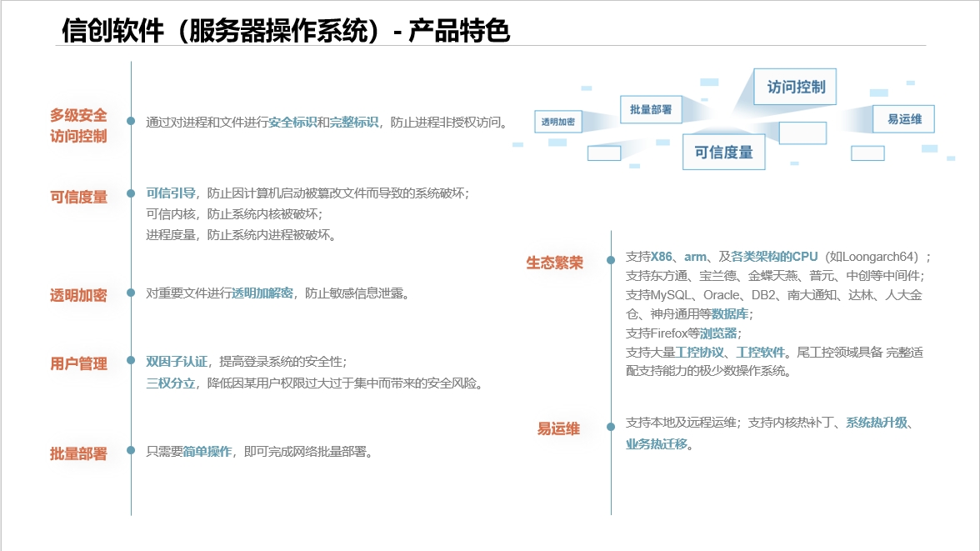Click the highlighted 完整标识 text
The width and height of the screenshot is (980, 551).
tap(353, 122)
